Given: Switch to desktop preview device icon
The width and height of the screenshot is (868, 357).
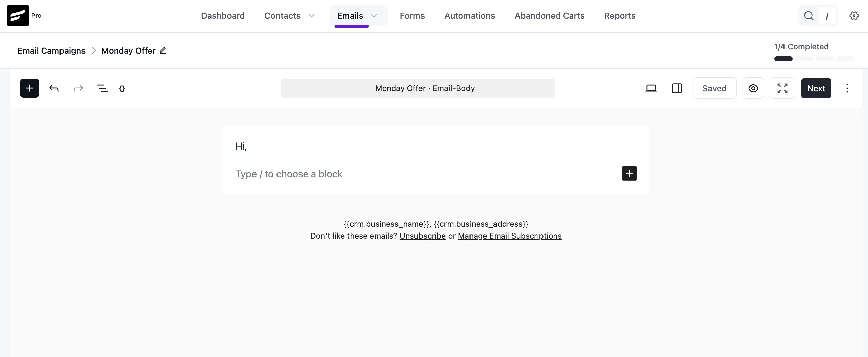Looking at the screenshot, I should pyautogui.click(x=651, y=88).
